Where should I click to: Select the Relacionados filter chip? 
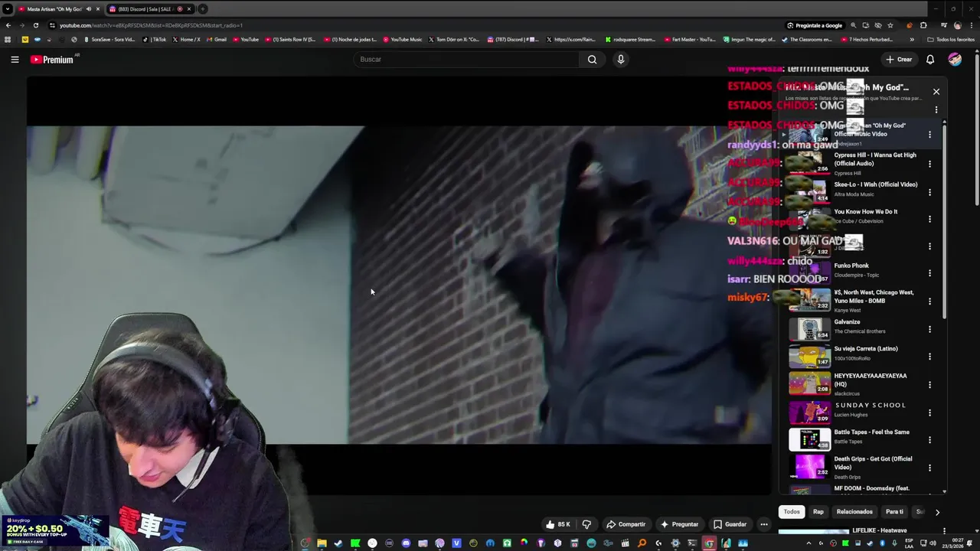[854, 512]
